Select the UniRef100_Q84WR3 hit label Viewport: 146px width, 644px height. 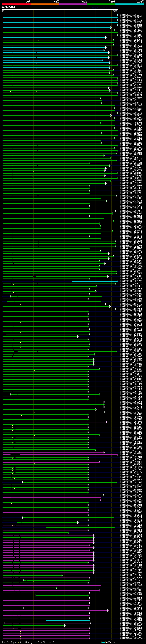click(x=131, y=25)
